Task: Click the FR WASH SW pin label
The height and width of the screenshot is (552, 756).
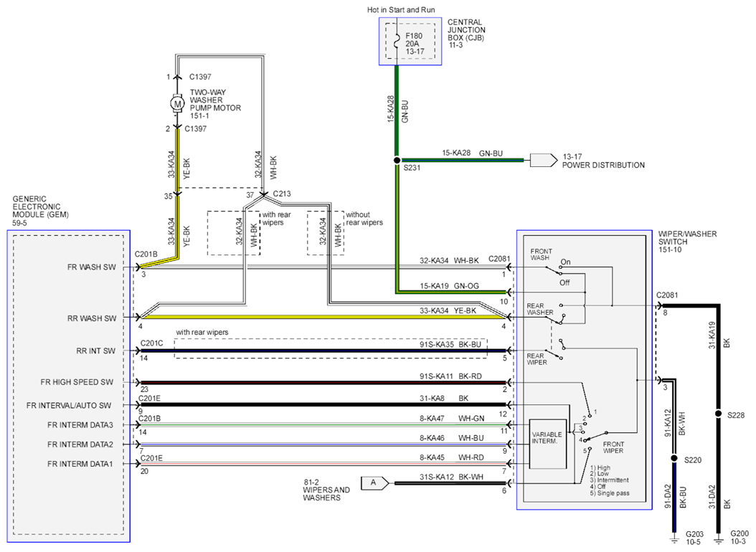Action: coord(92,267)
